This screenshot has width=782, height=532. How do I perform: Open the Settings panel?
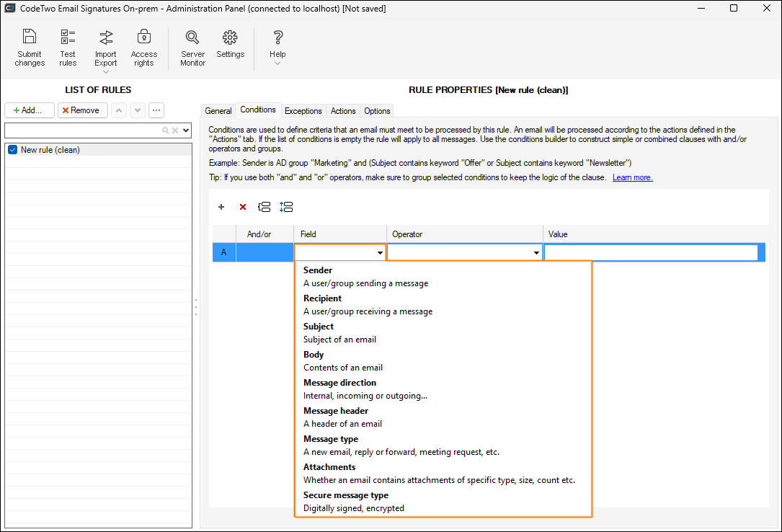click(230, 43)
